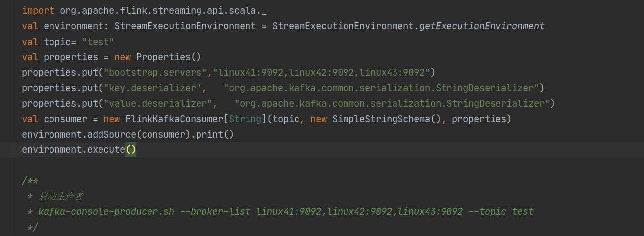Click the execute method name
The height and width of the screenshot is (236, 644).
pyautogui.click(x=106, y=149)
